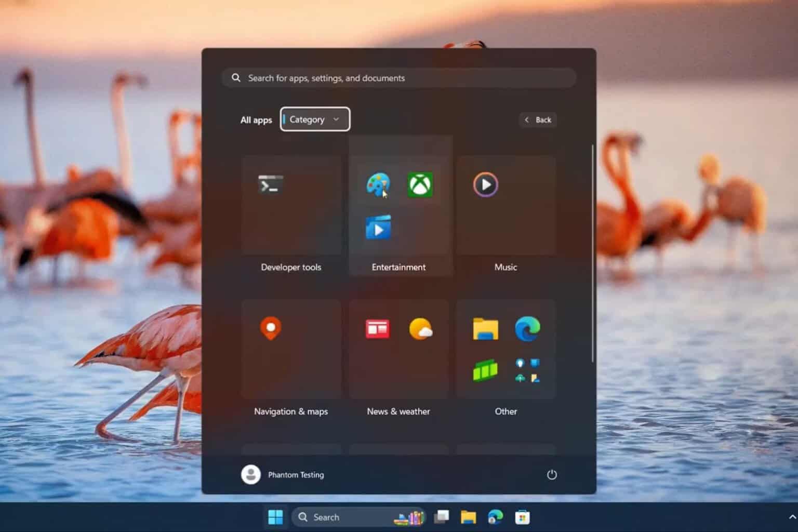Viewport: 798px width, 532px height.
Task: Launch the Paint app icon
Action: (x=378, y=184)
